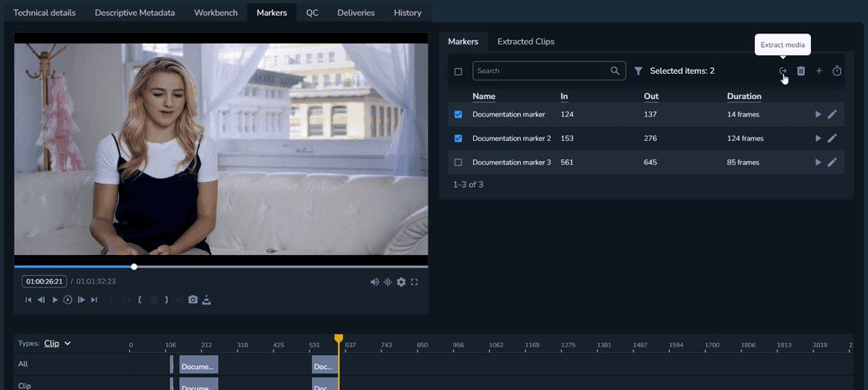Play the 'Documentation marker 3' row
The height and width of the screenshot is (390, 868).
pyautogui.click(x=819, y=163)
